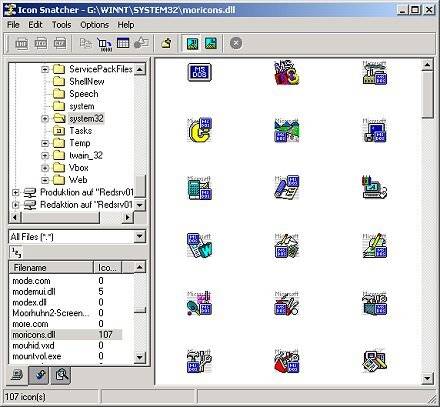Select the MS-DOS icon thumbnail
Screen dimensions: 440x407
coord(199,72)
